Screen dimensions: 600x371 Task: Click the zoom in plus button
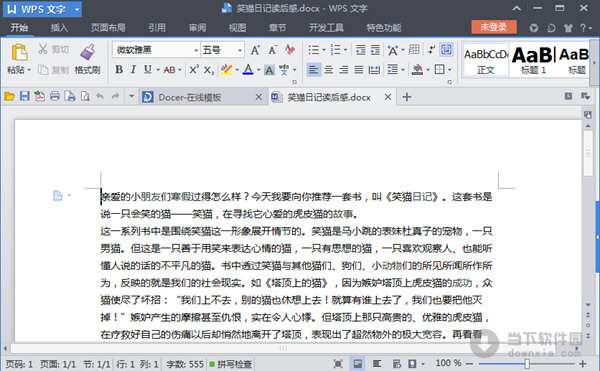[583, 364]
